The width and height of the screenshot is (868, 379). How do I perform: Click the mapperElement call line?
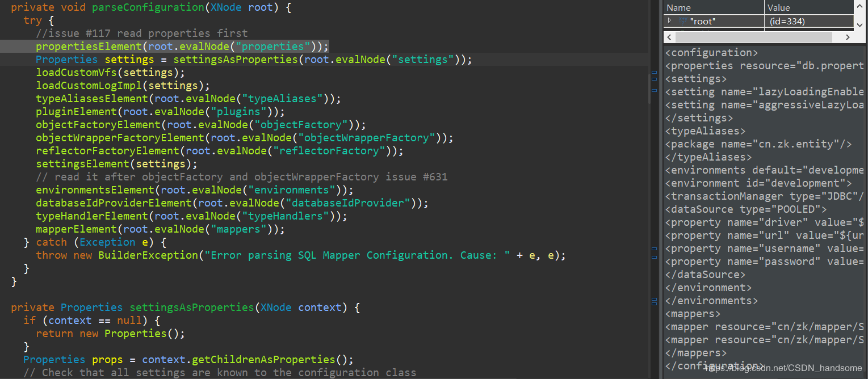click(x=161, y=229)
